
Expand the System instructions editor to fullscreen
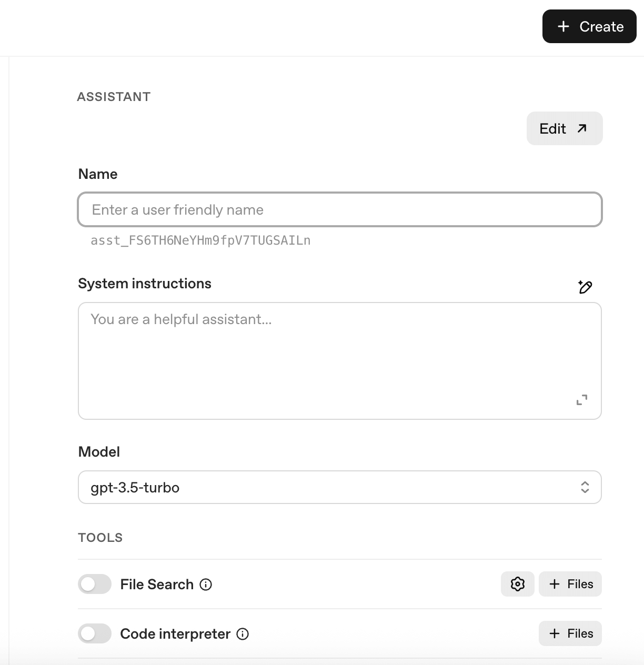click(x=581, y=400)
